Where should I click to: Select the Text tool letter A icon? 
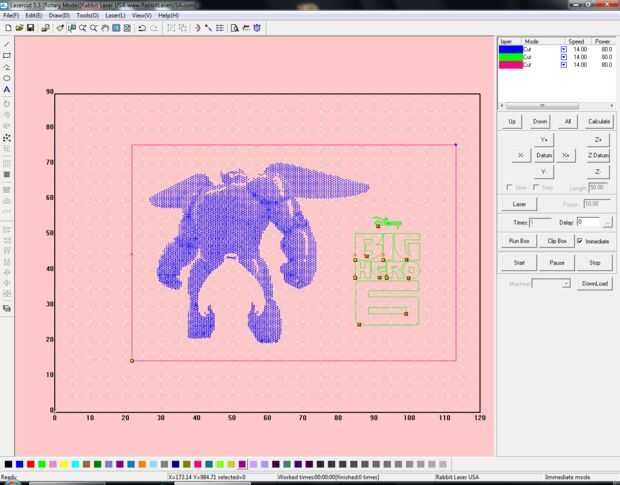coord(7,90)
